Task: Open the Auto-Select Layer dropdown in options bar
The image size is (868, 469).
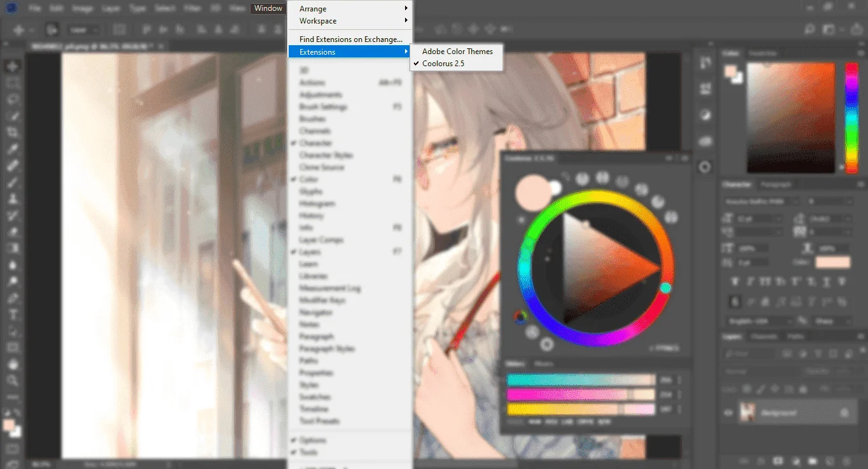Action: [84, 29]
